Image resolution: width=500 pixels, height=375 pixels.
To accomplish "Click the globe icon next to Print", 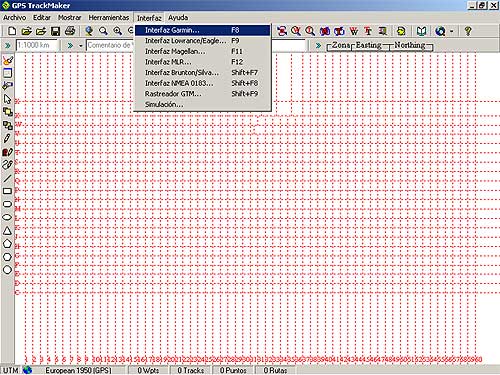I will point(89,31).
